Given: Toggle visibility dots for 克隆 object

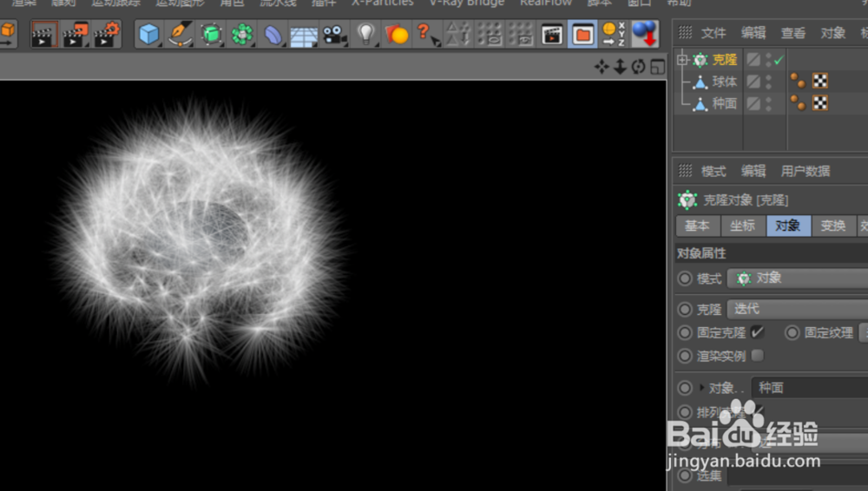Looking at the screenshot, I should pos(768,60).
